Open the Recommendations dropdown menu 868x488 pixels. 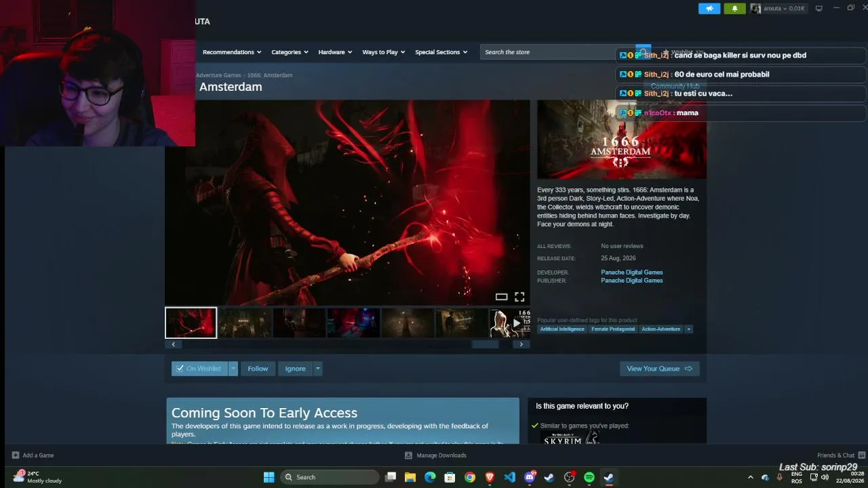(233, 52)
